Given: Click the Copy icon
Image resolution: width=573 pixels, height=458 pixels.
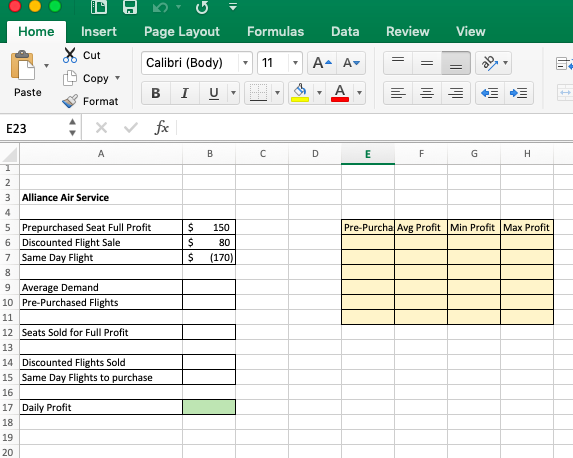Looking at the screenshot, I should tap(70, 78).
